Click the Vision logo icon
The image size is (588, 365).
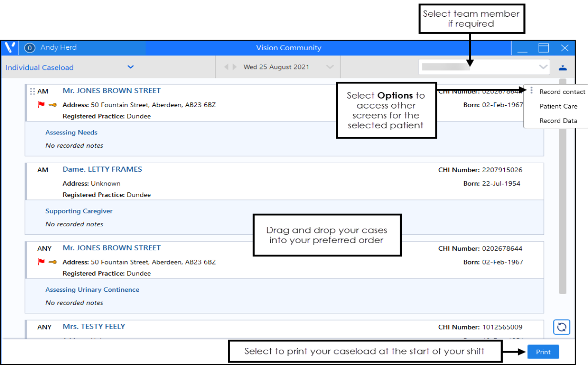[x=10, y=47]
